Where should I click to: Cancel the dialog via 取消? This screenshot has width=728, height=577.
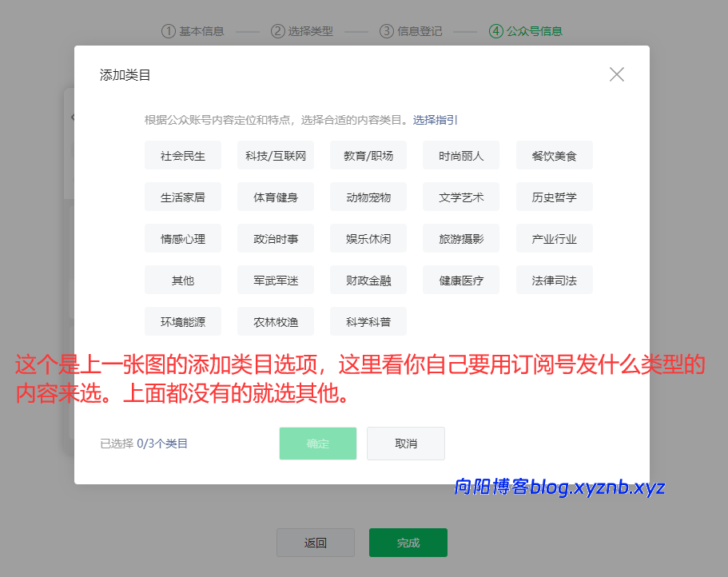405,444
